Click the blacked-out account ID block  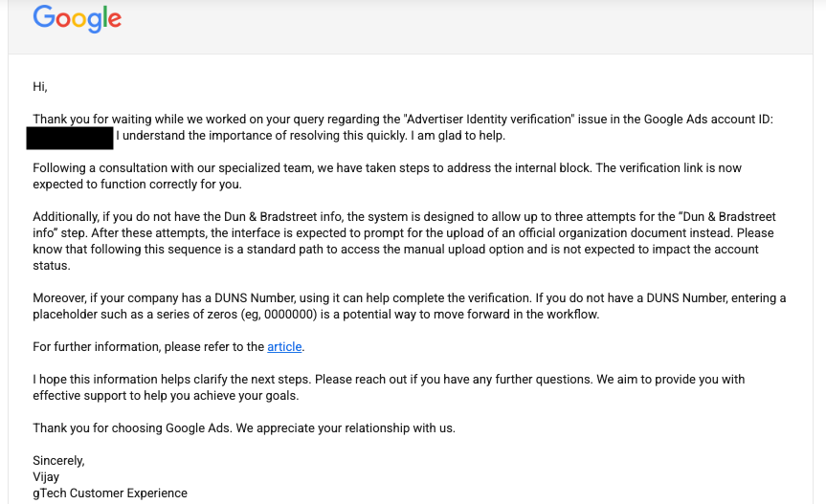(x=72, y=137)
